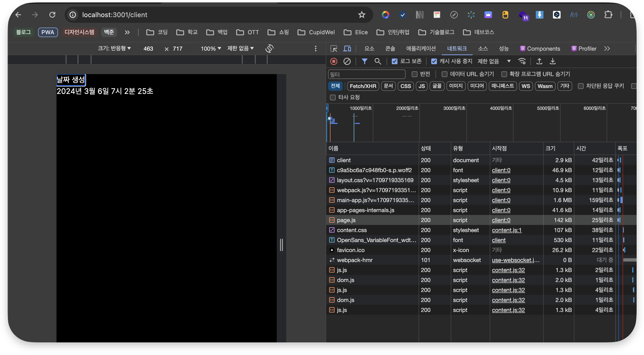Open the 100% zoom dropdown
Viewport: 644px width, 355px height.
(x=211, y=49)
